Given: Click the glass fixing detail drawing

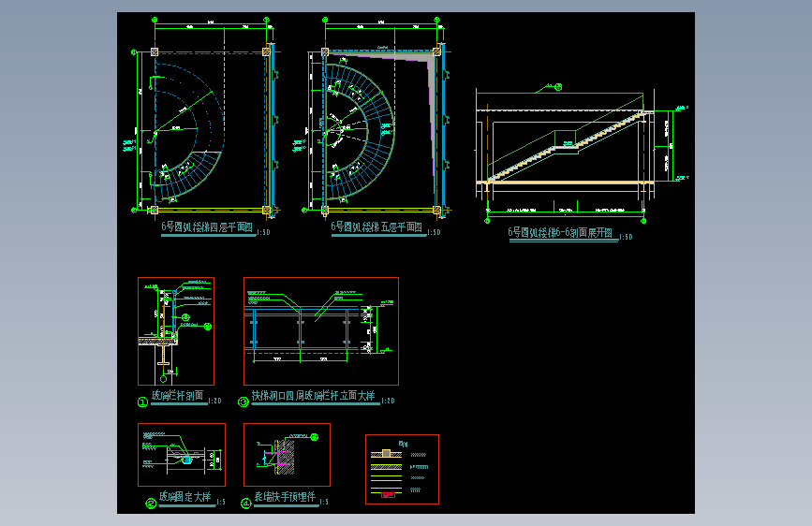Looking at the screenshot, I should (182, 455).
